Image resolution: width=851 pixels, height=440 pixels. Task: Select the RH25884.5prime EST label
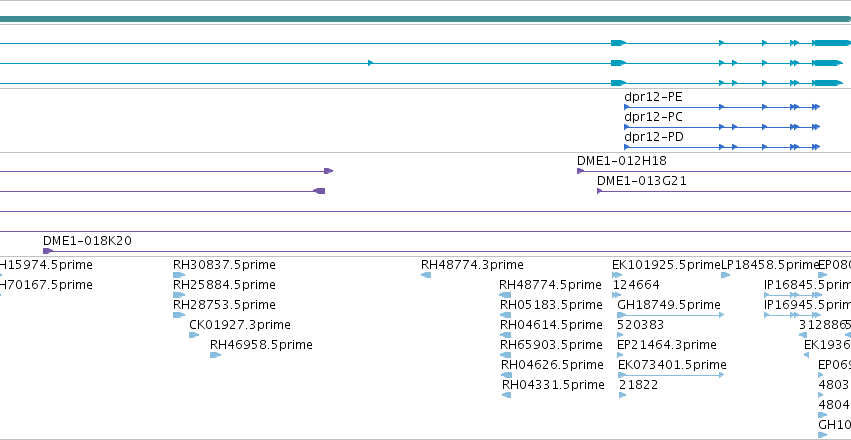point(224,285)
